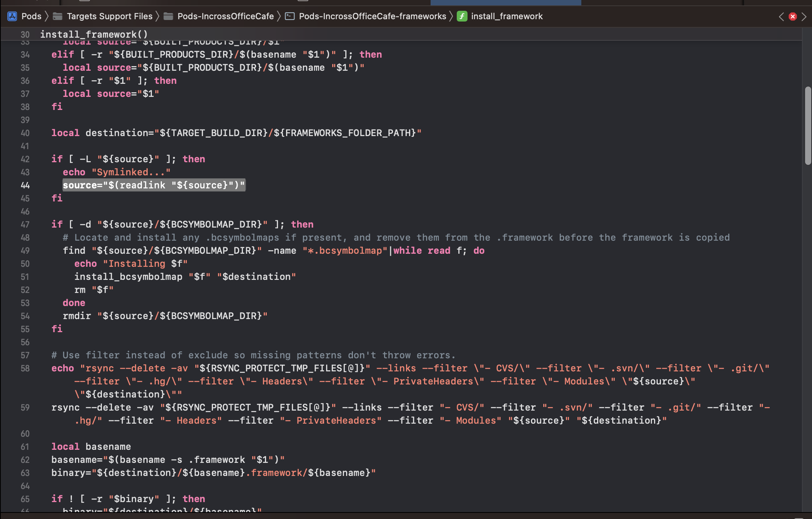Image resolution: width=812 pixels, height=519 pixels.
Task: Click the highlighted source=readlink line
Action: coord(154,185)
